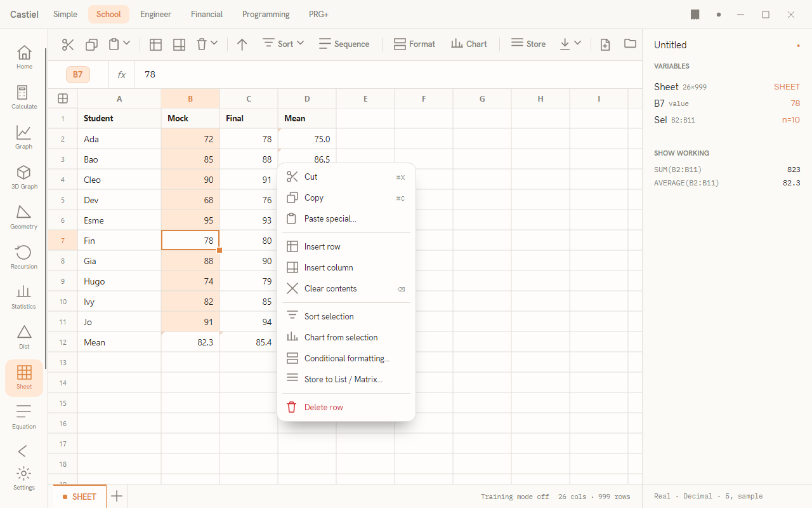Screen dimensions: 812x508
Task: Select the SHEET tab at bottom
Action: pyautogui.click(x=79, y=496)
